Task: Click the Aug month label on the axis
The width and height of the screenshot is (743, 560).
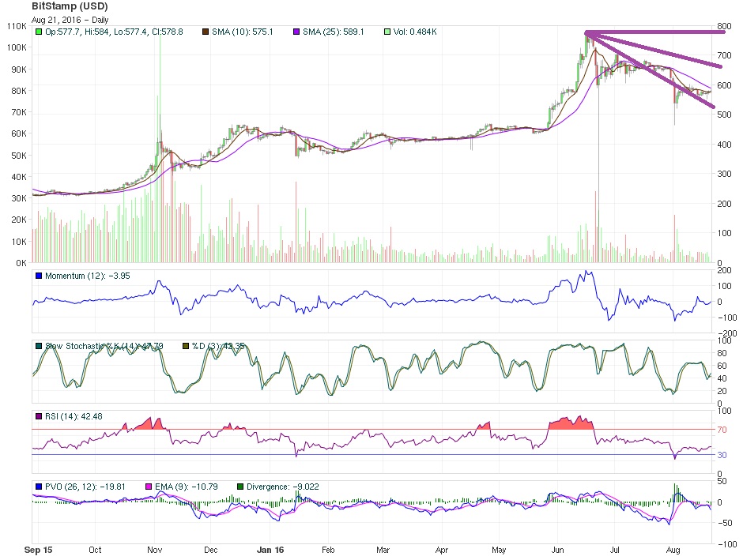Action: (673, 550)
